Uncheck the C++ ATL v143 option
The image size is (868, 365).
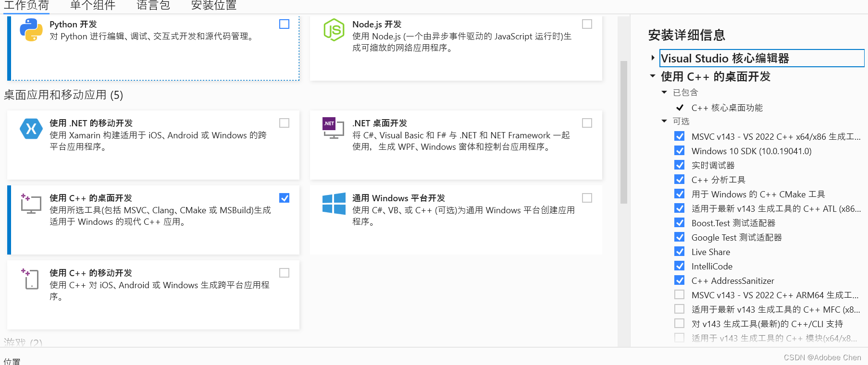click(x=680, y=208)
